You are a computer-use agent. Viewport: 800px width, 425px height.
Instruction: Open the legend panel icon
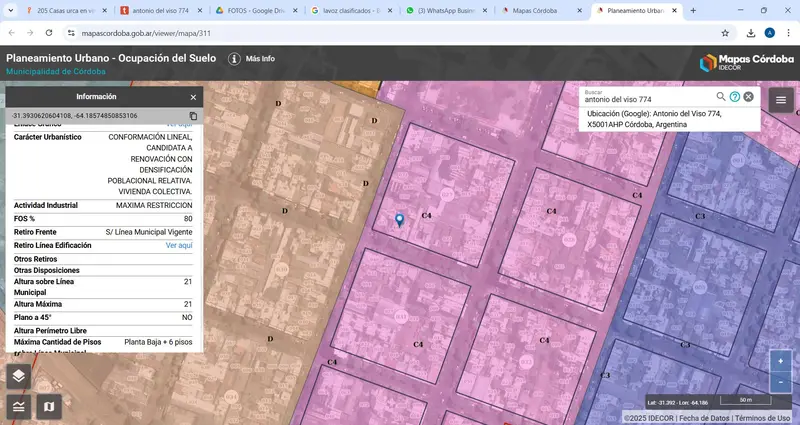(18, 406)
